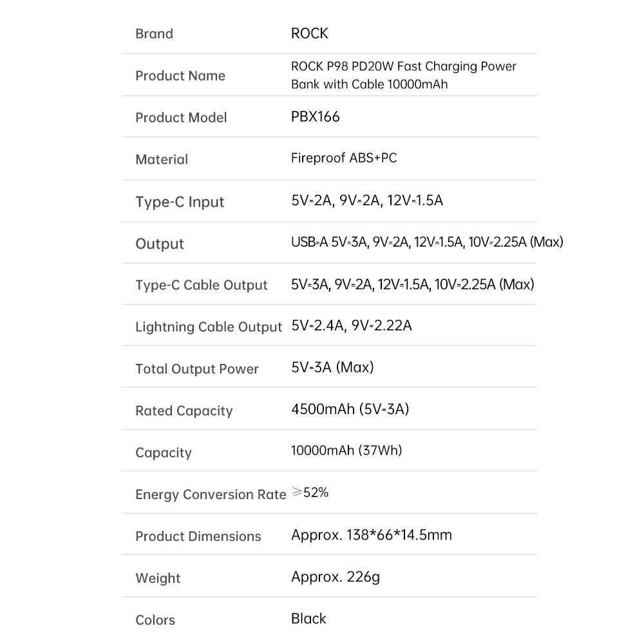Image resolution: width=644 pixels, height=644 pixels.
Task: Select the 5V 2.4A, 9V 2.22A value
Action: tap(352, 326)
